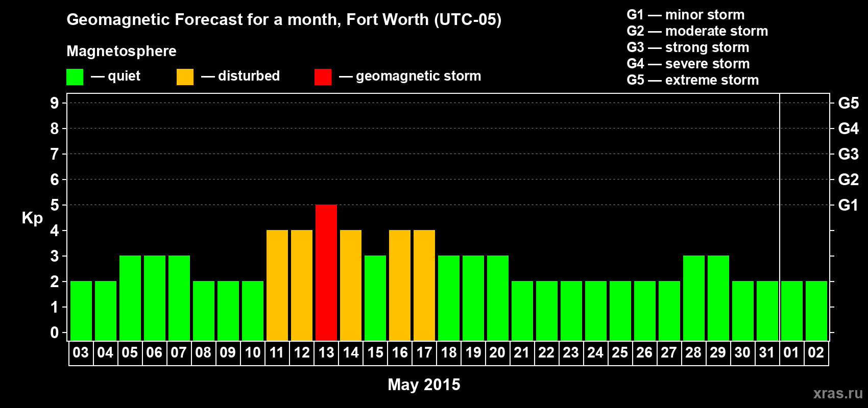Select the orange bar for day 11
This screenshot has height=408, width=868.
tap(277, 285)
